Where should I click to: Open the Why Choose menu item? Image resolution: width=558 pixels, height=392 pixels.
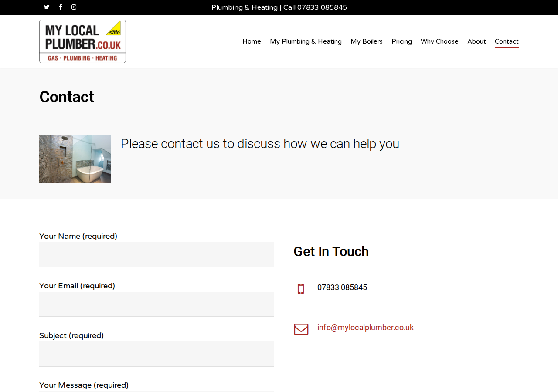coord(439,41)
